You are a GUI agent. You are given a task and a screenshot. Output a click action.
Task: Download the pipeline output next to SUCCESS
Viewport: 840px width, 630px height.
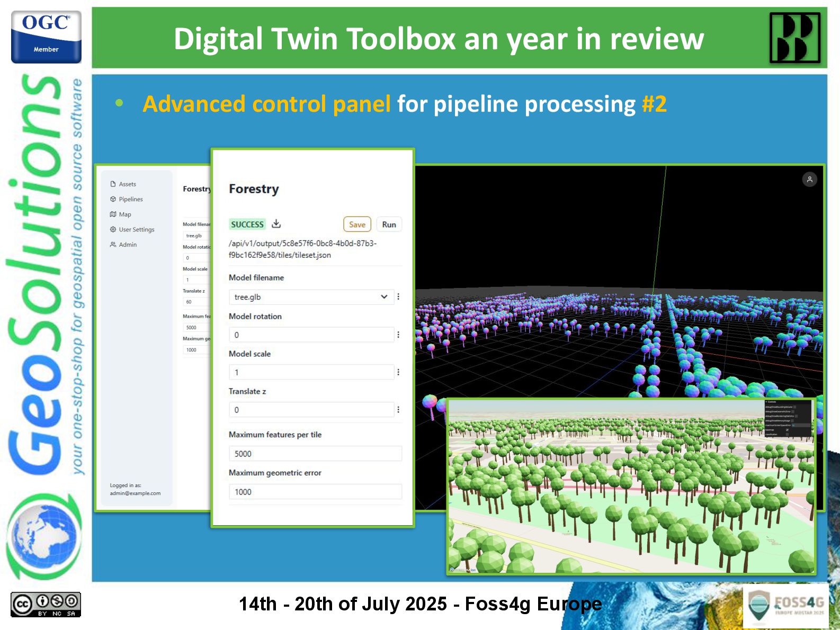pyautogui.click(x=276, y=223)
